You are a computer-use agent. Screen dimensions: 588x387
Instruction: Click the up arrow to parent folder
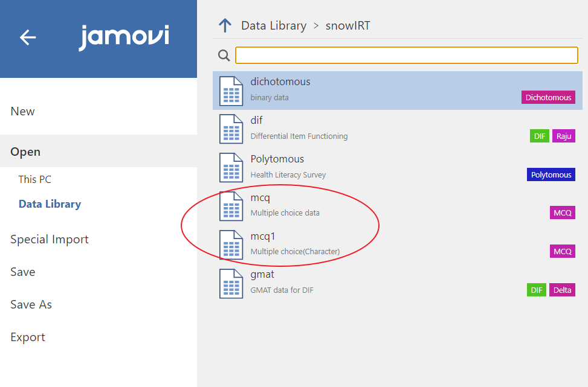[225, 25]
